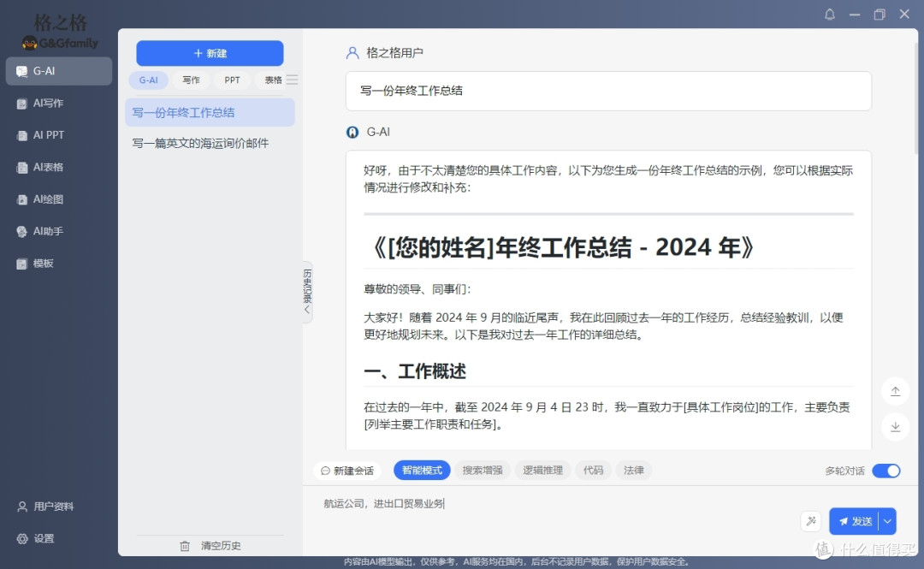Select the G-AI history filter tab

pyautogui.click(x=149, y=80)
